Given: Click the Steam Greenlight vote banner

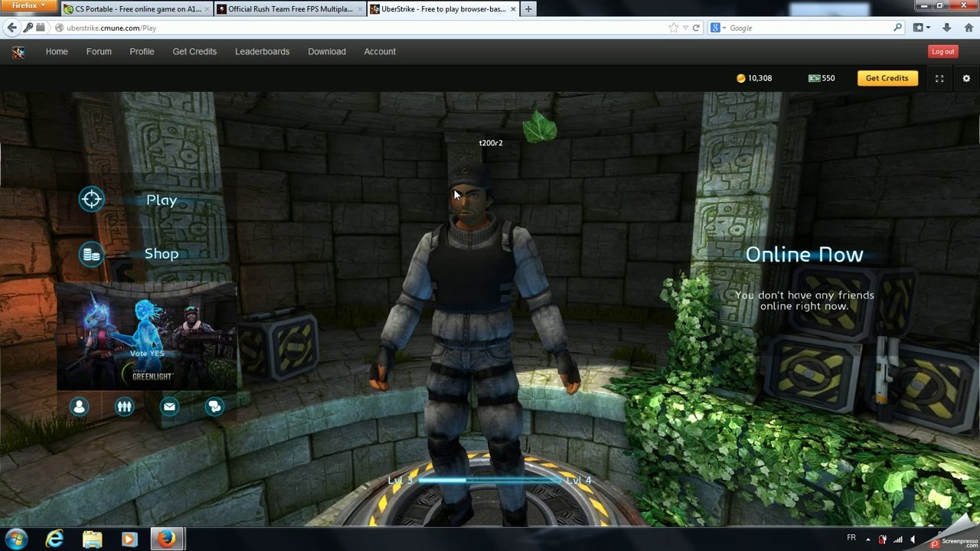Looking at the screenshot, I should point(147,337).
